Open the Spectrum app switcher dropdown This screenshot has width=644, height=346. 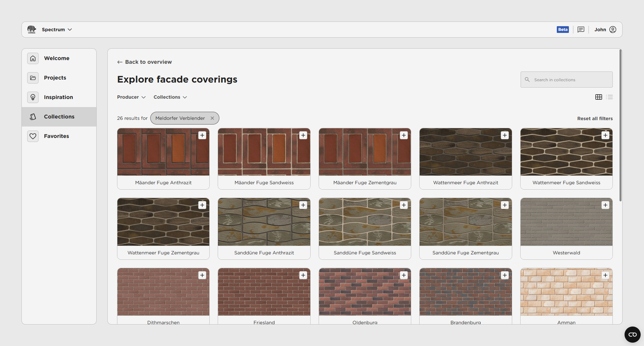[x=57, y=30]
